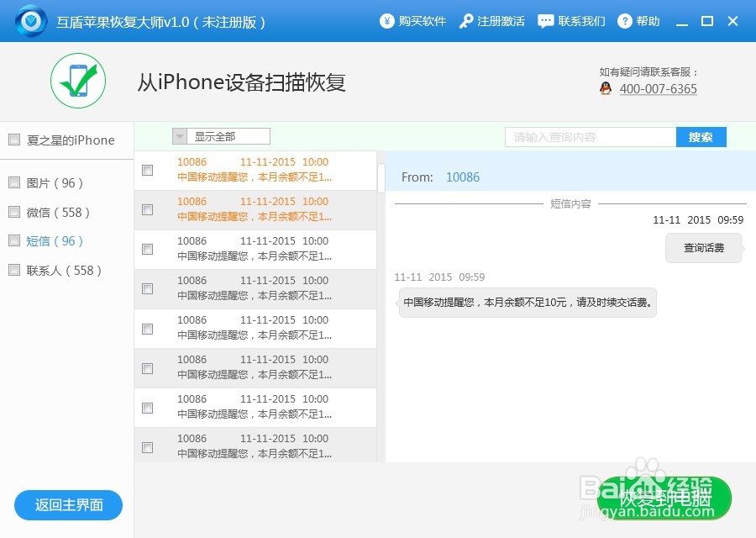
Task: Tick the 联系人 (558) checkbox
Action: click(14, 270)
